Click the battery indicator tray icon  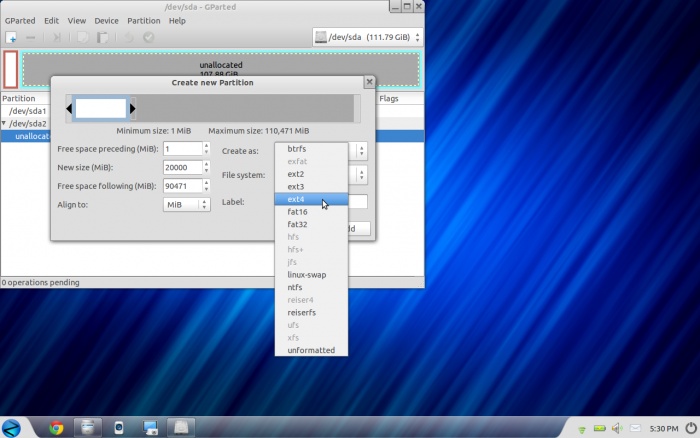coord(600,429)
